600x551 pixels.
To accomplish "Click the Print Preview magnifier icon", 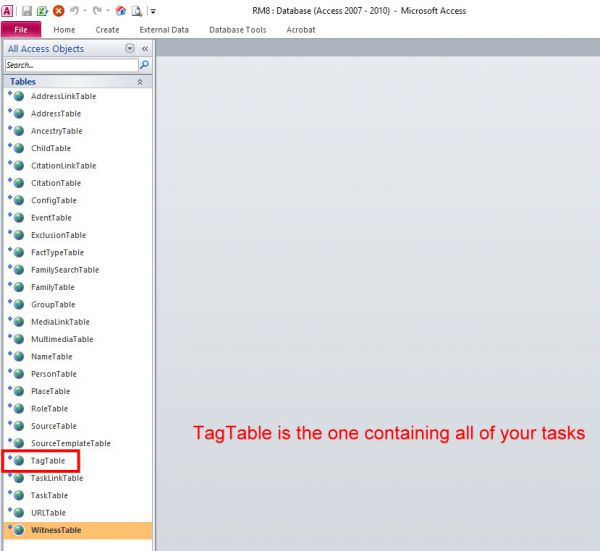I will [x=135, y=11].
